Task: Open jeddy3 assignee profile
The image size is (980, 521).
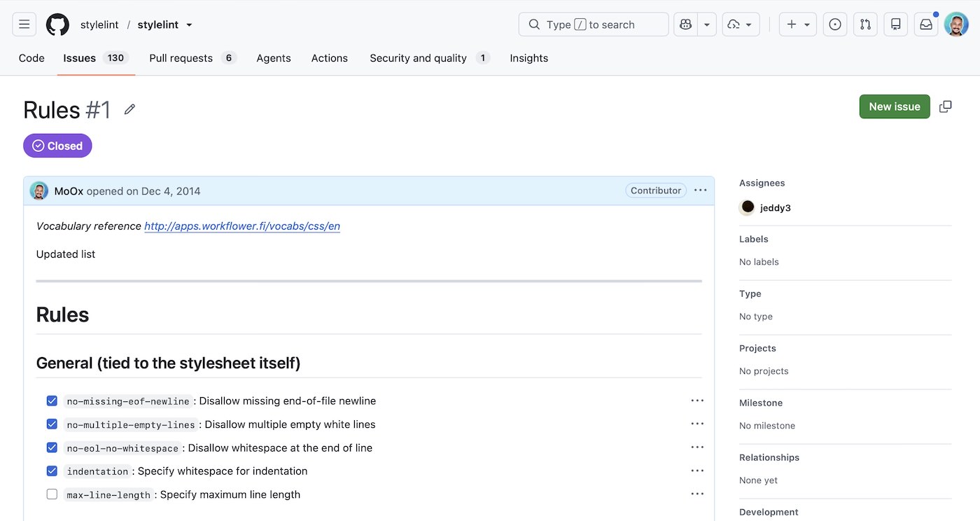Action: pyautogui.click(x=776, y=207)
